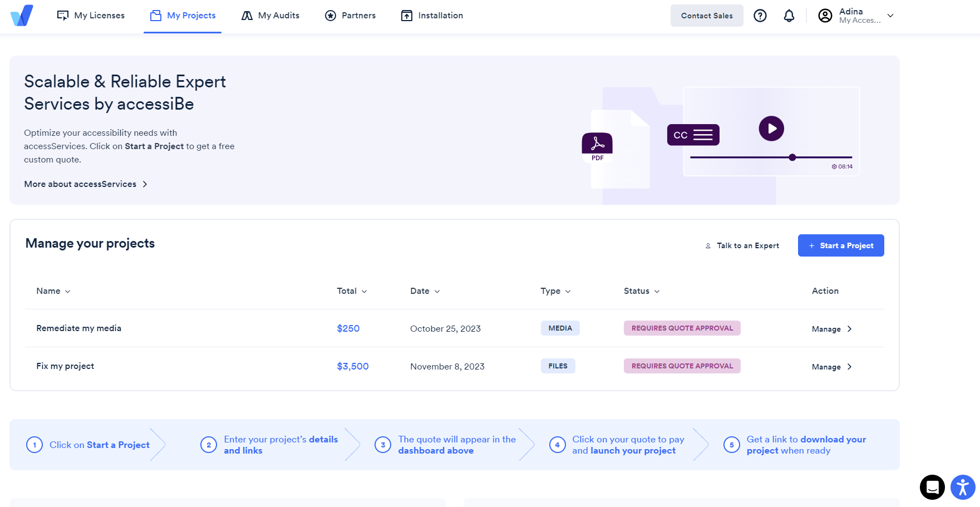Expand the Status column options
Image resolution: width=980 pixels, height=507 pixels.
point(641,291)
